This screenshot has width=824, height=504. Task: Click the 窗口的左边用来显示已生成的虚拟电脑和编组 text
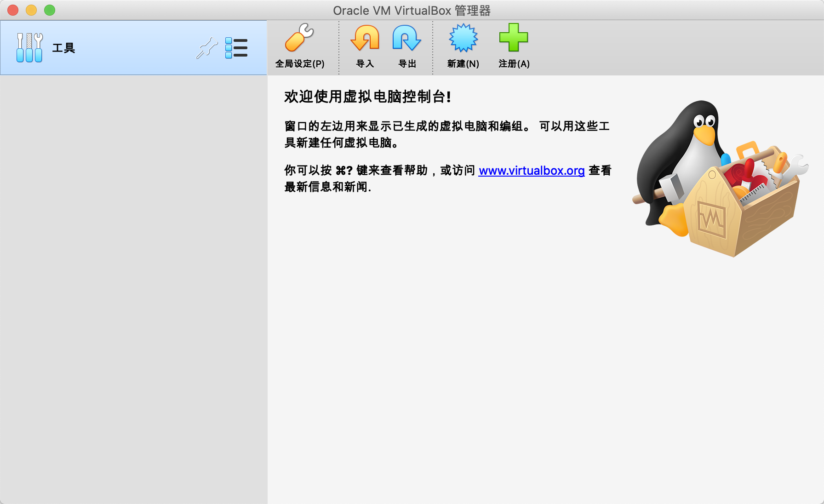pyautogui.click(x=404, y=126)
